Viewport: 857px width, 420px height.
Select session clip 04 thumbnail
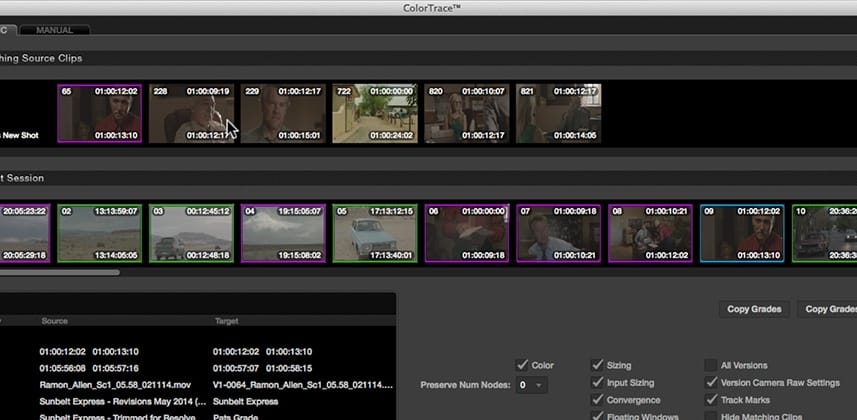coord(283,234)
